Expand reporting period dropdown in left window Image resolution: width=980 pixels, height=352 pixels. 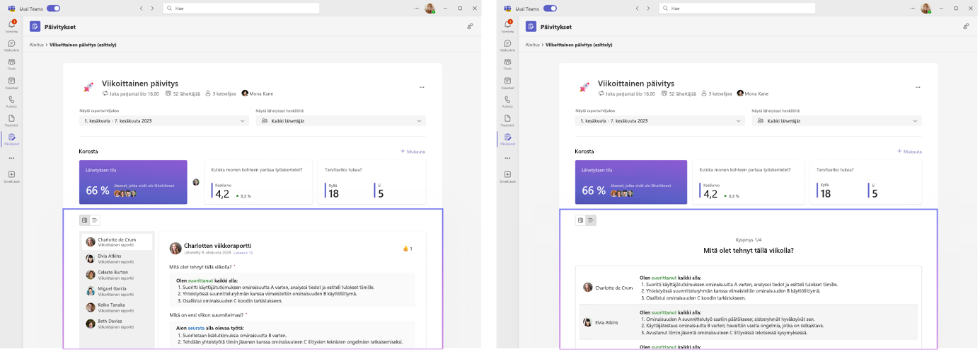tap(164, 121)
